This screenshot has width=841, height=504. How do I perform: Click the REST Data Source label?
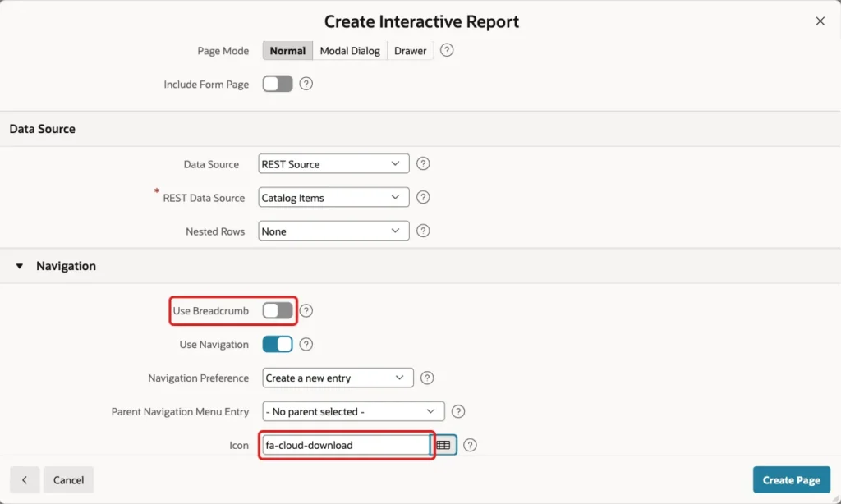pyautogui.click(x=204, y=198)
